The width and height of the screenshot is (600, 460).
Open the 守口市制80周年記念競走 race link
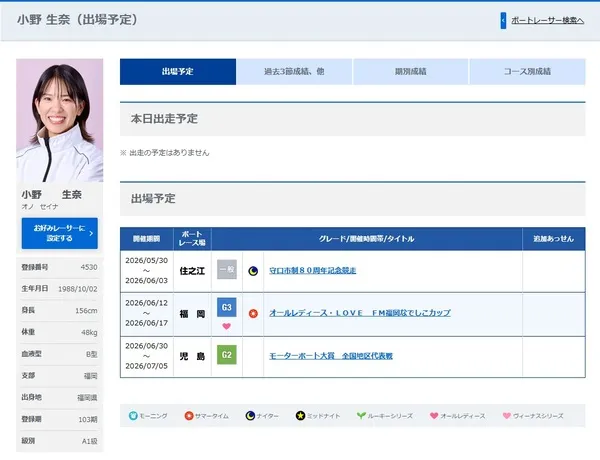313,271
